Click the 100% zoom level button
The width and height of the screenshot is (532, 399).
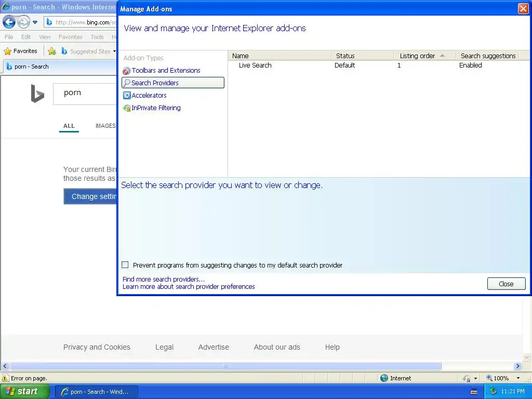point(498,378)
